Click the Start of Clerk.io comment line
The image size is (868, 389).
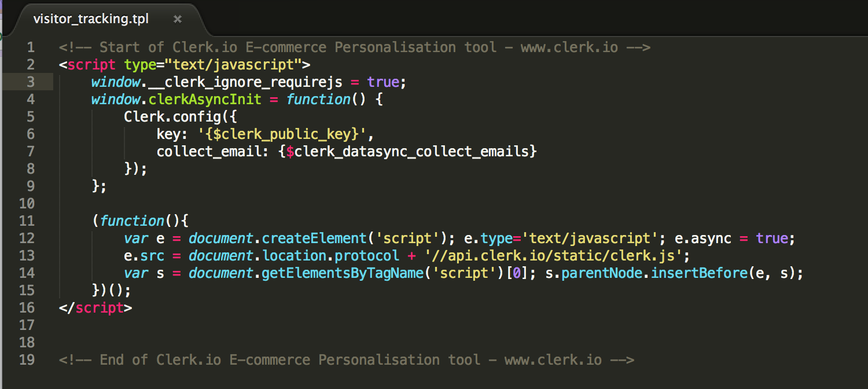click(x=355, y=47)
